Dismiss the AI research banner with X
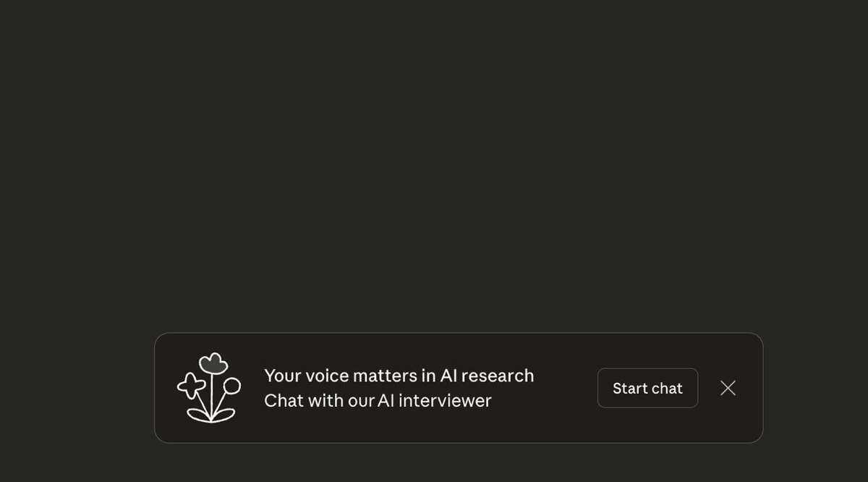The height and width of the screenshot is (482, 868). point(728,388)
